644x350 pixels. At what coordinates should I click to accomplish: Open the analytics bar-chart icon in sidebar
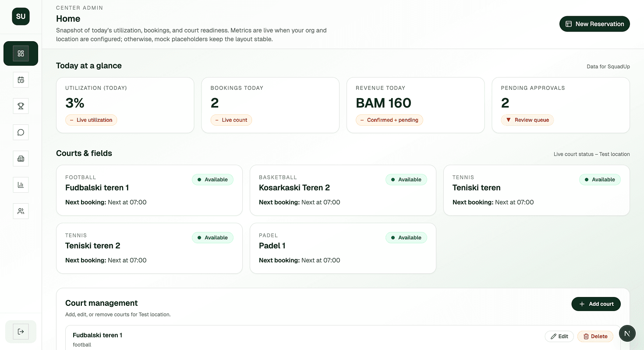21,185
